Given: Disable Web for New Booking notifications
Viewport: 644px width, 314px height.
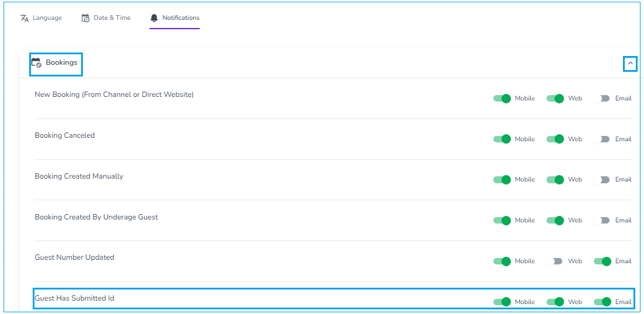Looking at the screenshot, I should pyautogui.click(x=555, y=99).
